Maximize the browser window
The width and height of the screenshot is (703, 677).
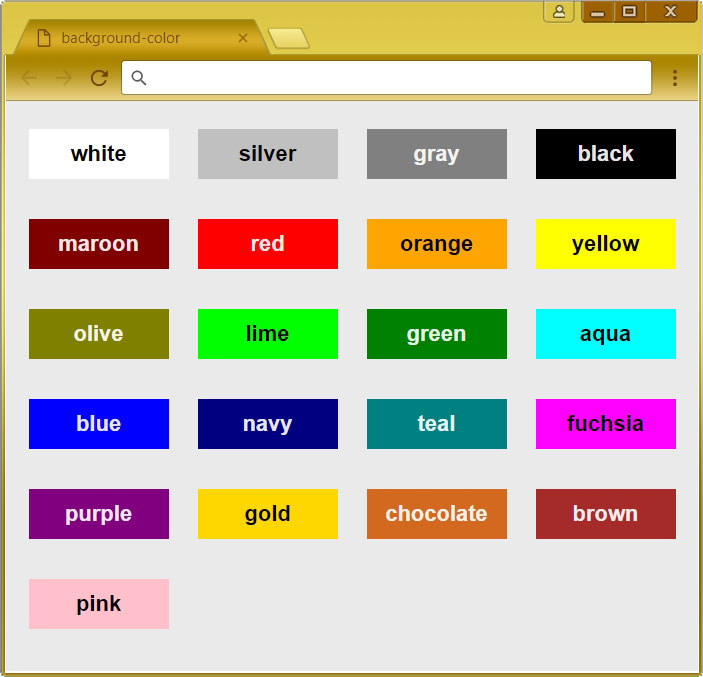coord(629,11)
